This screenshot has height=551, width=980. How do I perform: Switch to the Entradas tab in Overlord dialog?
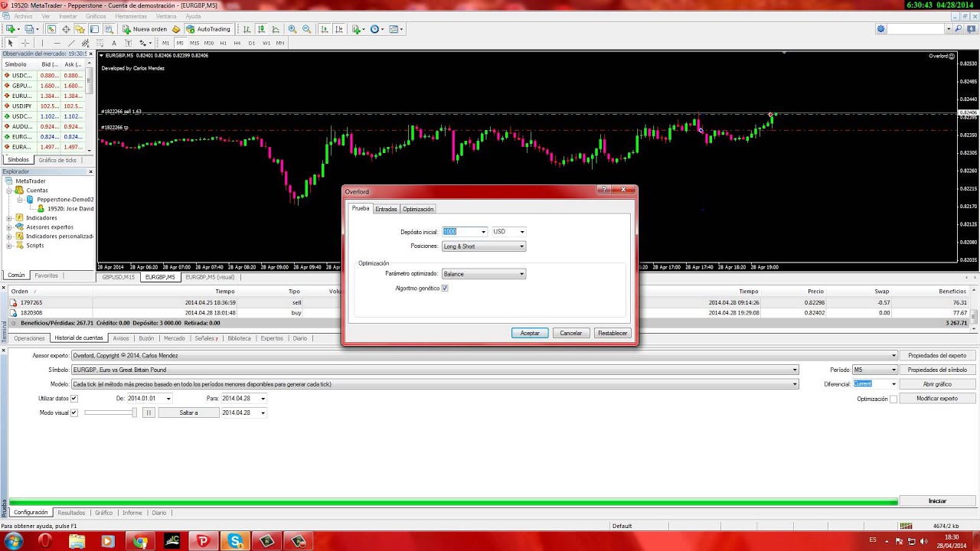pos(386,209)
